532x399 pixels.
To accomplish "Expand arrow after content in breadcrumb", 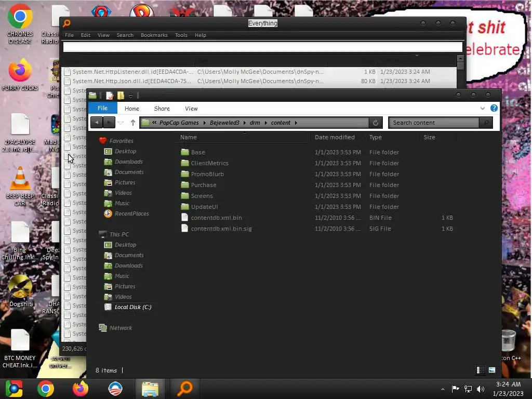I will [x=296, y=123].
